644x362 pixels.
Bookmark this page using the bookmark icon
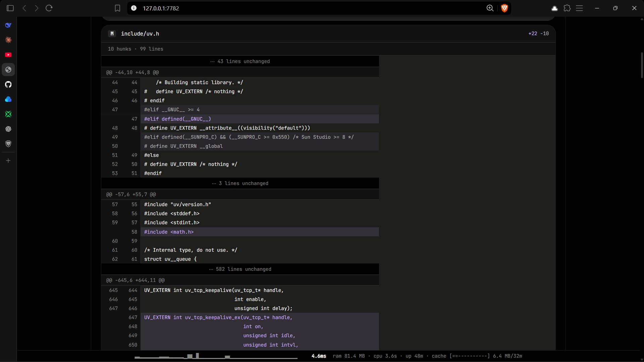pos(117,8)
